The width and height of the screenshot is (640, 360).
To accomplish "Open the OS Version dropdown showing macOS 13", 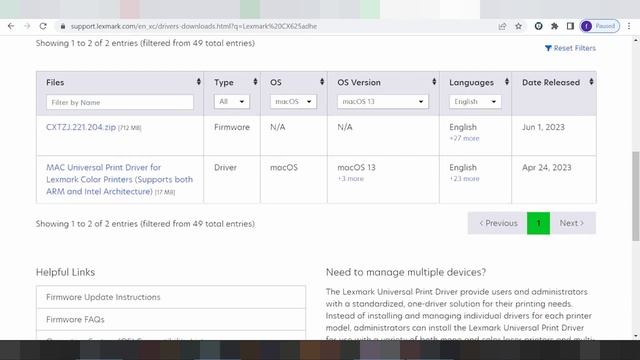I will (383, 102).
